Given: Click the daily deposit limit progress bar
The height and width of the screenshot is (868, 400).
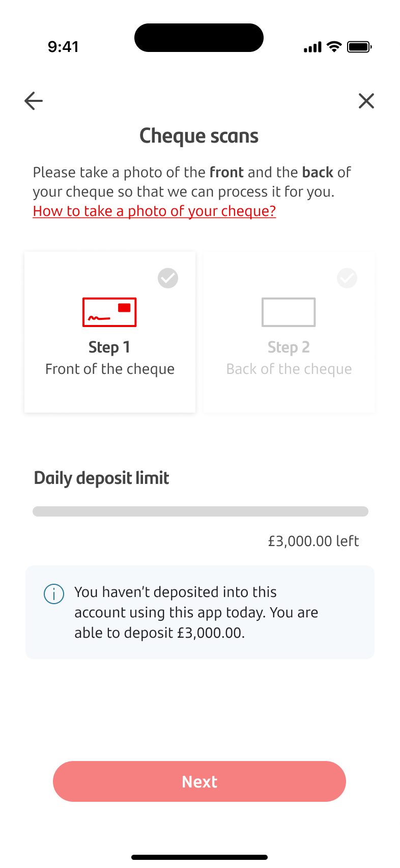Looking at the screenshot, I should click(x=199, y=511).
